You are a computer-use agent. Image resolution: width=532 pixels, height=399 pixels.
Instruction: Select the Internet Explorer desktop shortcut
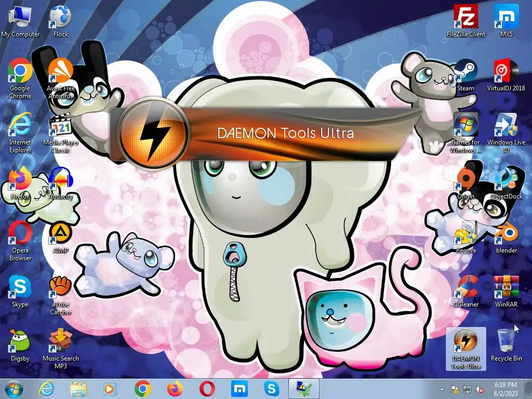pos(20,133)
